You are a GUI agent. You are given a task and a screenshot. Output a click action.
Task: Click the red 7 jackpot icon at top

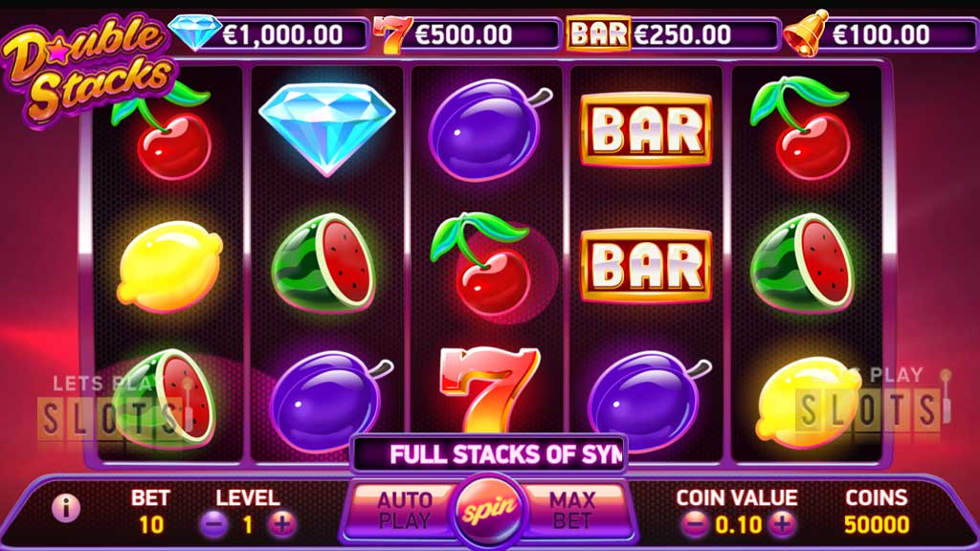pos(391,34)
